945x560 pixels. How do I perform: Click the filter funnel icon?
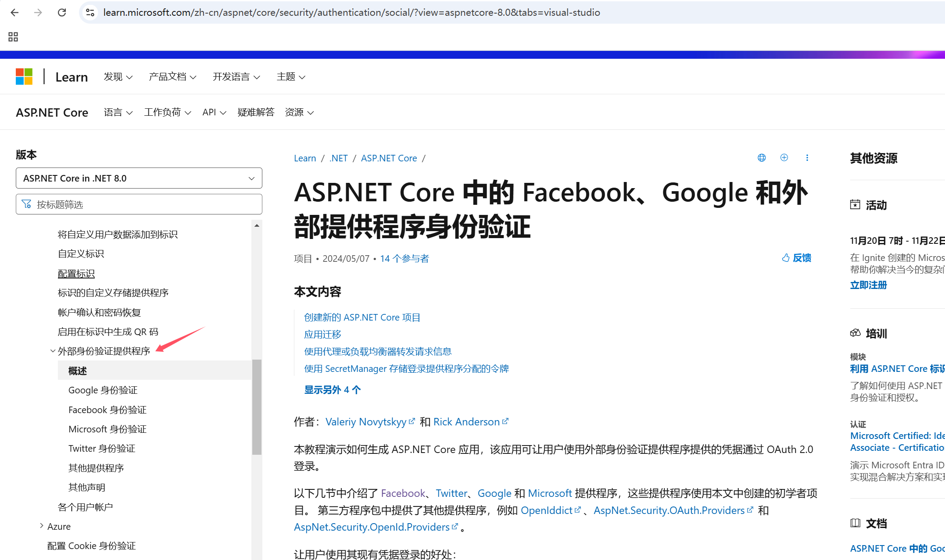(27, 204)
